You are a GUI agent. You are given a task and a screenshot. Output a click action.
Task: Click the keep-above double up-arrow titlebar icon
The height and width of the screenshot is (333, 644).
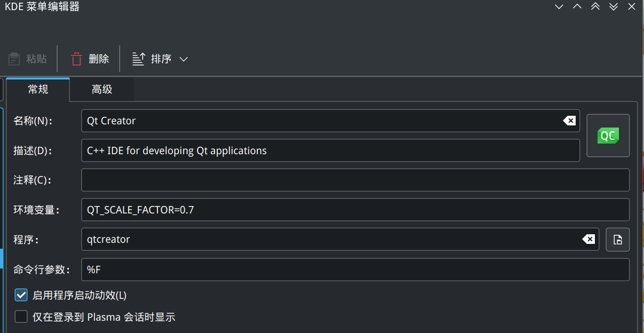pyautogui.click(x=595, y=7)
